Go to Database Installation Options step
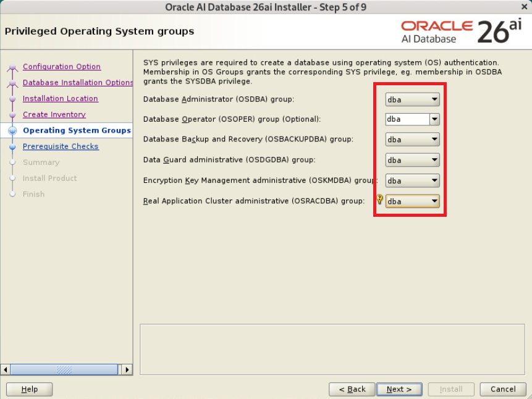 pos(78,82)
